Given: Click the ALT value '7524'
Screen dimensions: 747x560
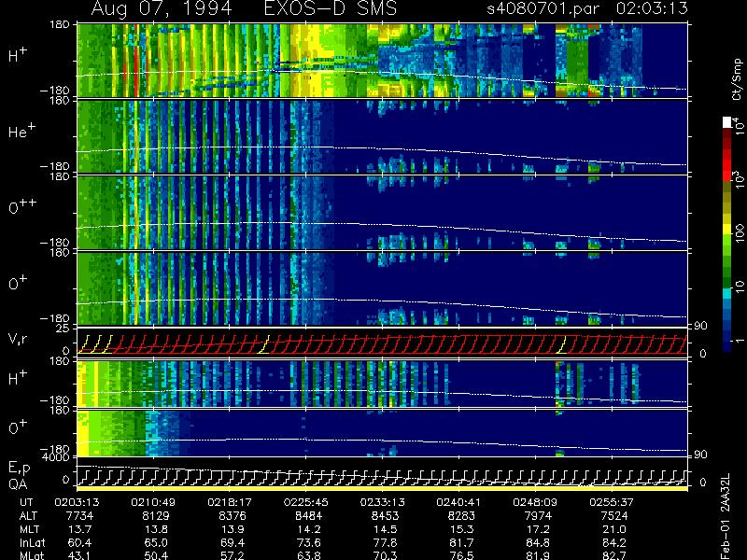Looking at the screenshot, I should click(x=614, y=516).
